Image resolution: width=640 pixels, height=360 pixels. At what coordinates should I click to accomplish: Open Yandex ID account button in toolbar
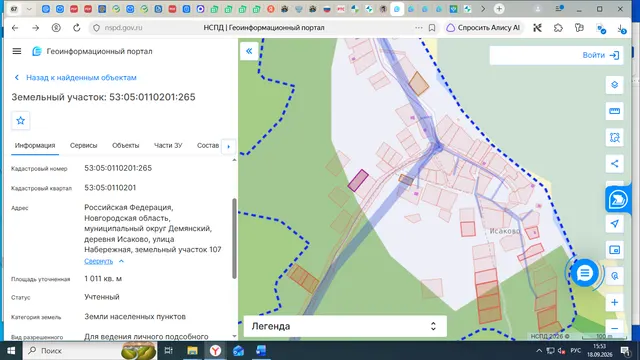56,28
